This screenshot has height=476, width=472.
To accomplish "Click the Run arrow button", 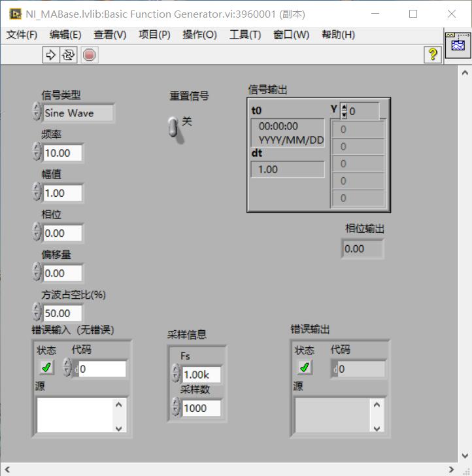I will (x=51, y=55).
